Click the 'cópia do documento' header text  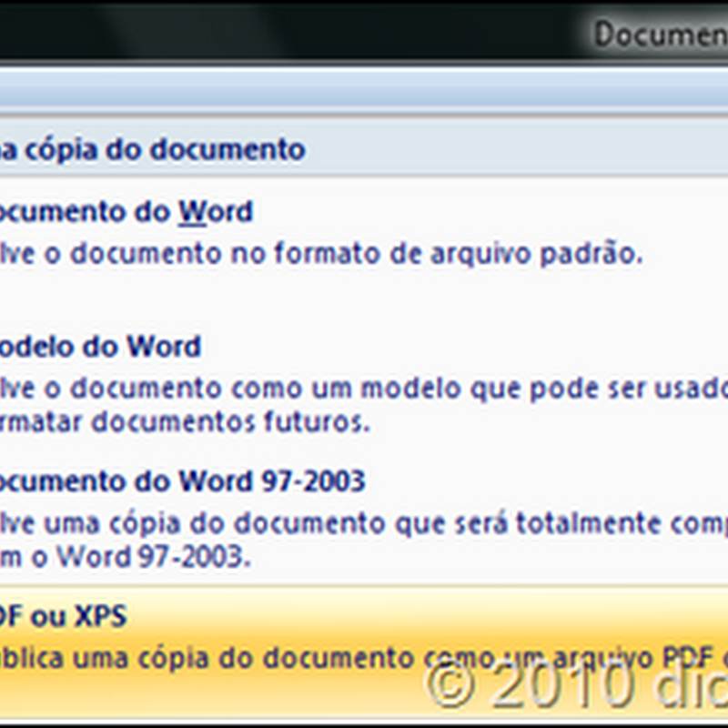(165, 150)
